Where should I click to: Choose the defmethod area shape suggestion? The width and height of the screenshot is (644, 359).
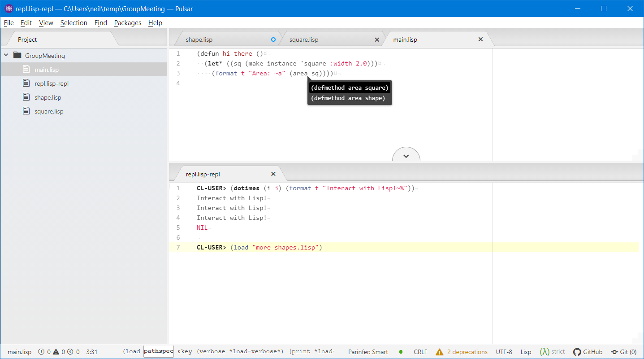click(x=350, y=98)
